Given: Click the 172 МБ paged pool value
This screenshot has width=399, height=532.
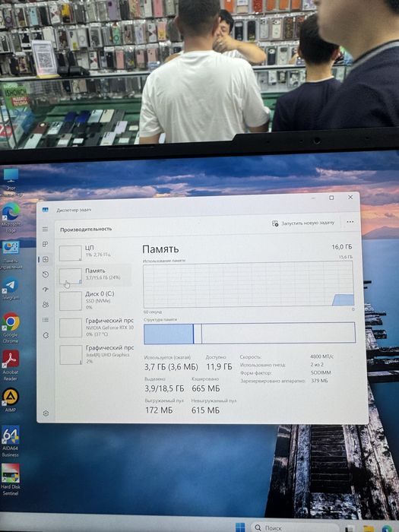Looking at the screenshot, I should click(159, 410).
